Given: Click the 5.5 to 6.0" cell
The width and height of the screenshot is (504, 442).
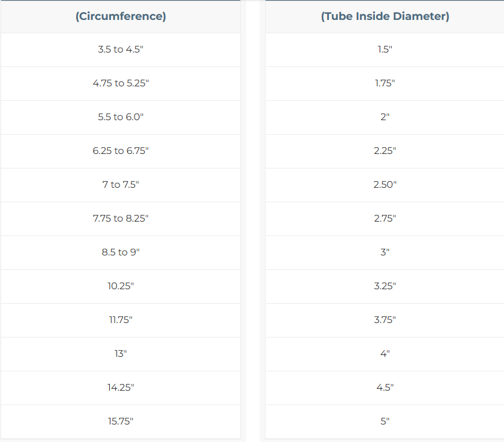Looking at the screenshot, I should click(121, 117).
